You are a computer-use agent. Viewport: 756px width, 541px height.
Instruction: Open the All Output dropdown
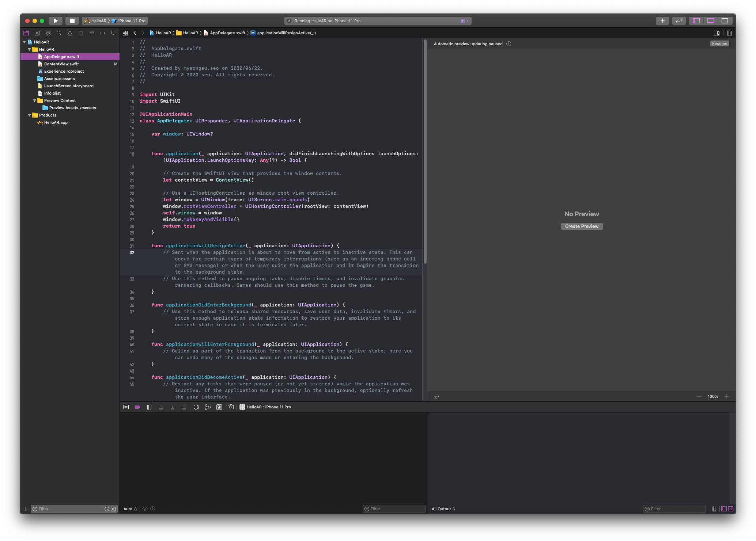pyautogui.click(x=443, y=509)
